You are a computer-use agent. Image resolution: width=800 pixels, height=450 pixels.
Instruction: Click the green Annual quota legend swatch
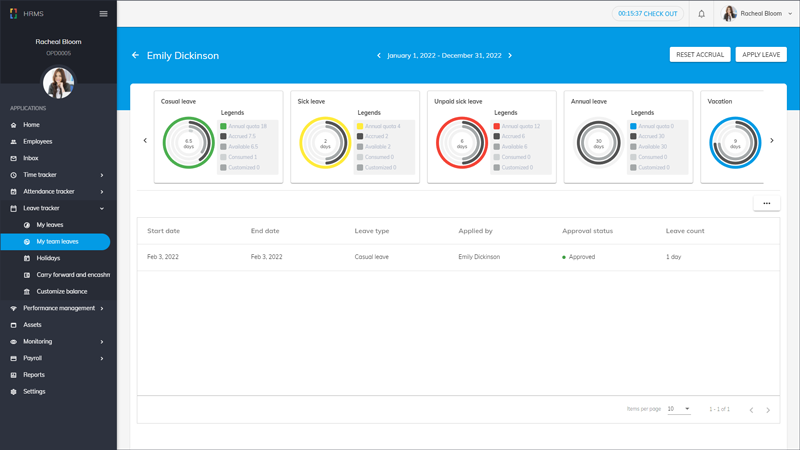point(224,127)
